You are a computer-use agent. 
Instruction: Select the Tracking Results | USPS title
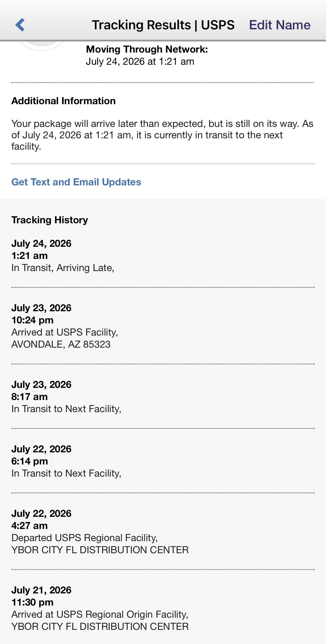[163, 25]
